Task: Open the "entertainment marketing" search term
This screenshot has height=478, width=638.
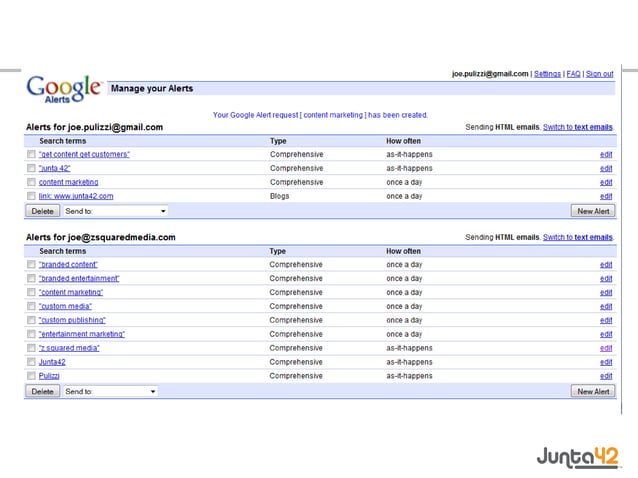Action: point(82,334)
